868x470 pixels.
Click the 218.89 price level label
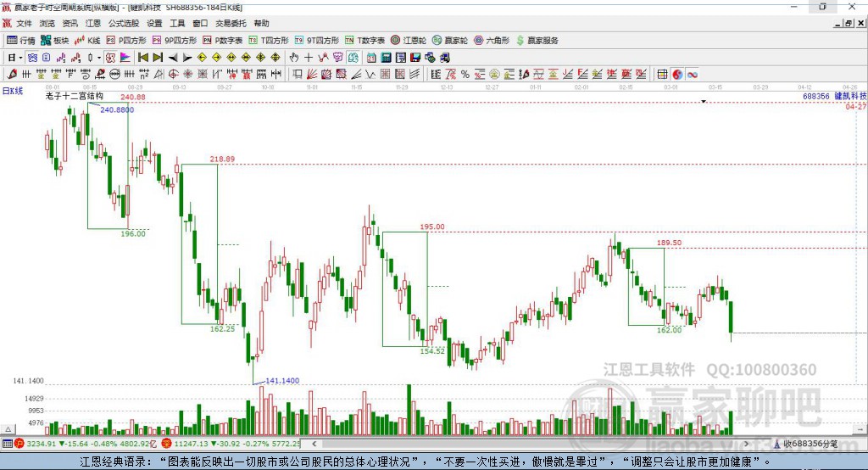(222, 159)
